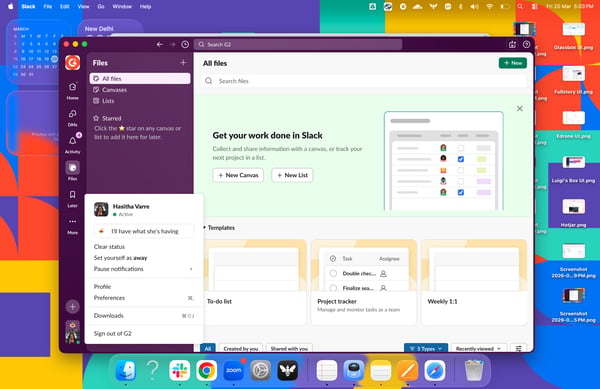Open the 3 Types filter dropdown
The image size is (600, 389).
pos(426,348)
